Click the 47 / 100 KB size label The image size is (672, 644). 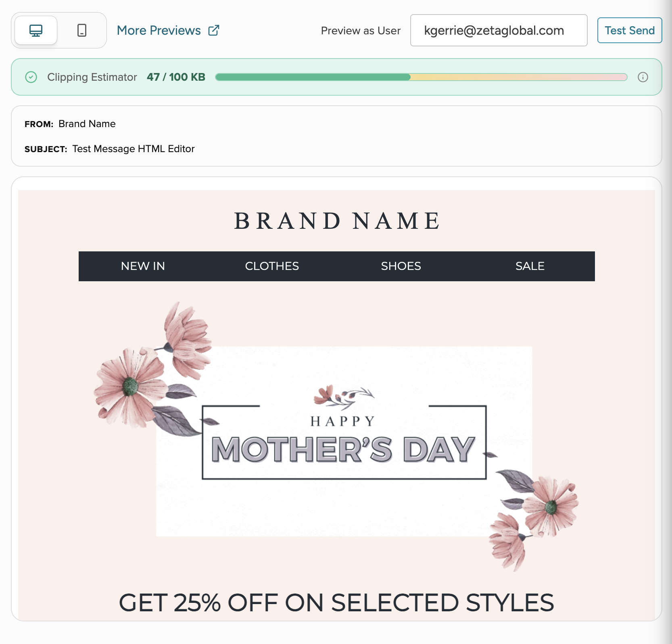(176, 77)
